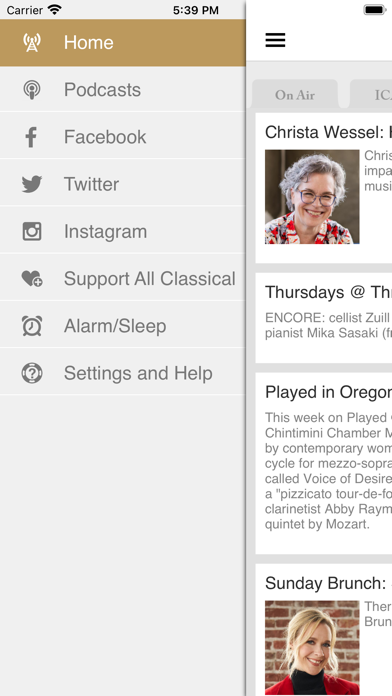
Task: Open the Instagram camera icon
Action: click(32, 231)
